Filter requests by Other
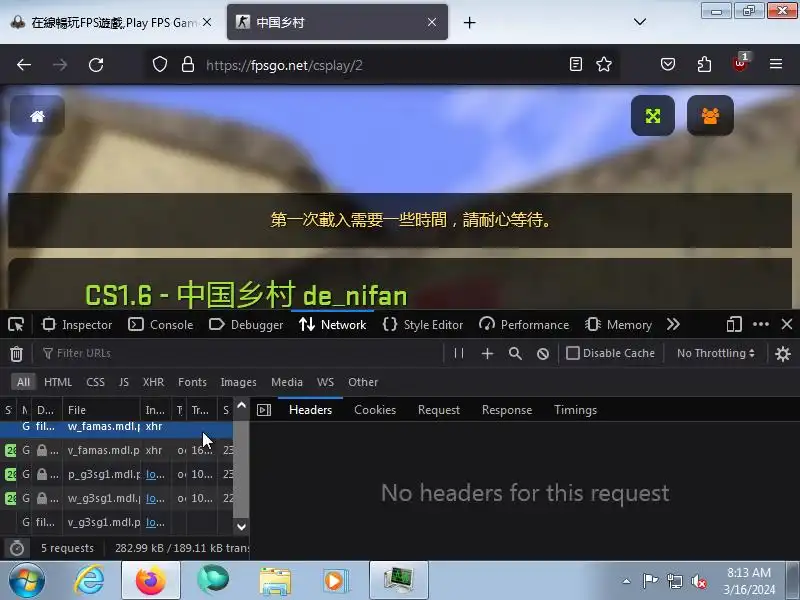The width and height of the screenshot is (800, 600). pos(363,382)
